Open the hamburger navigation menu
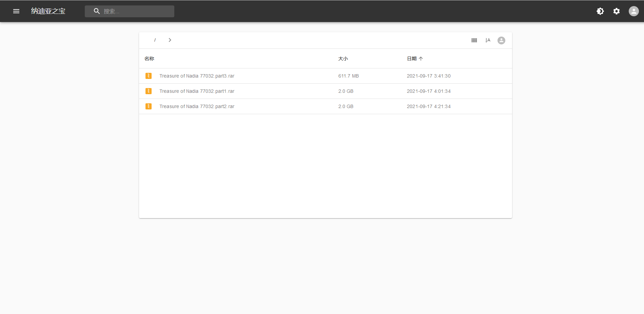Viewport: 644px width, 314px height. [16, 11]
